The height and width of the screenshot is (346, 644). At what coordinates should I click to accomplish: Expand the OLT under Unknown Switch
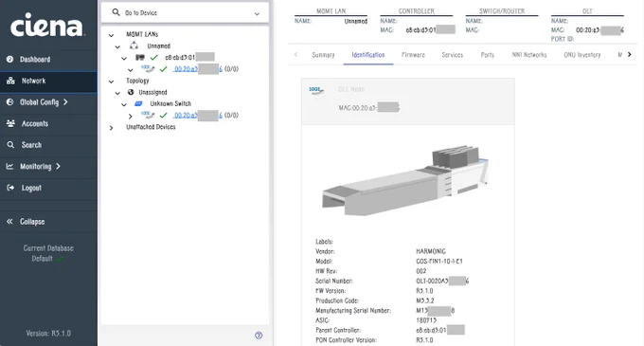pyautogui.click(x=131, y=117)
